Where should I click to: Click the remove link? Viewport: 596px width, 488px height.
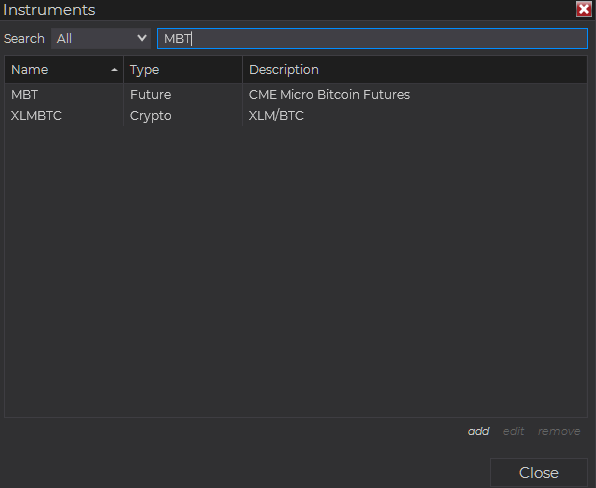(x=559, y=431)
